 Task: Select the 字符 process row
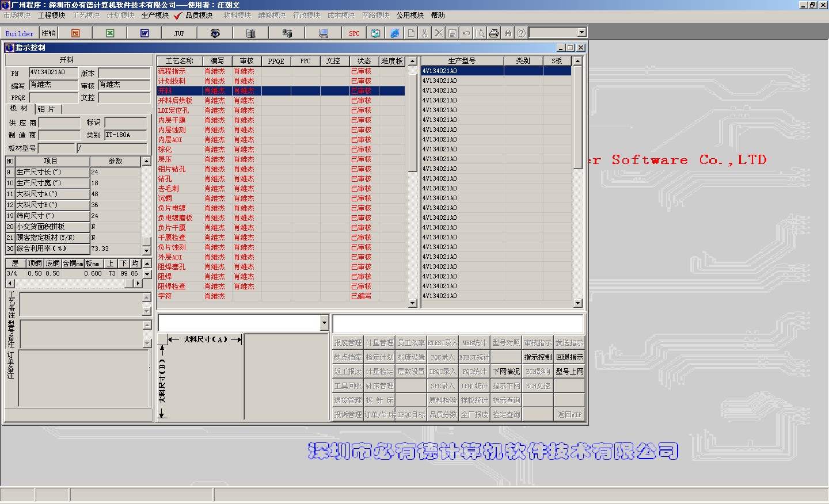pos(282,296)
